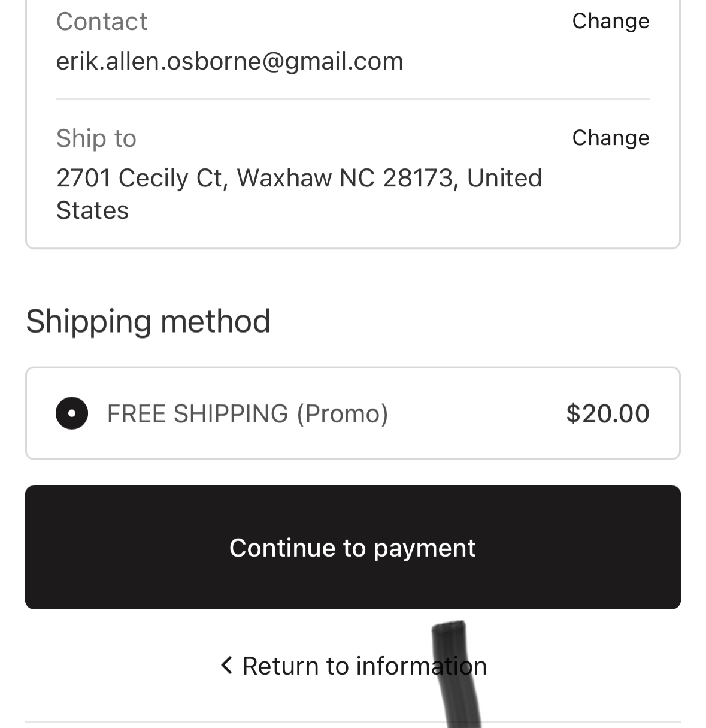The height and width of the screenshot is (728, 706).
Task: Click the word Return in the bottom link
Action: (280, 666)
